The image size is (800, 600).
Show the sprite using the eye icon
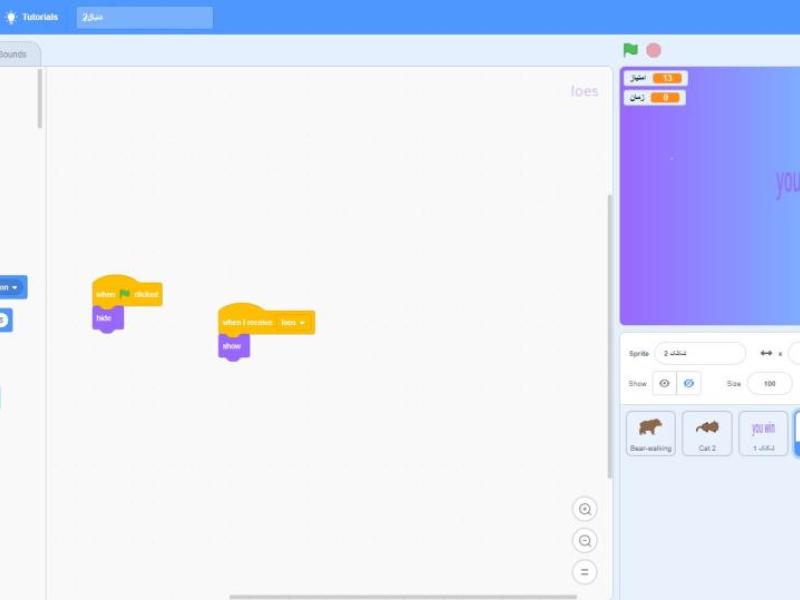(x=664, y=383)
